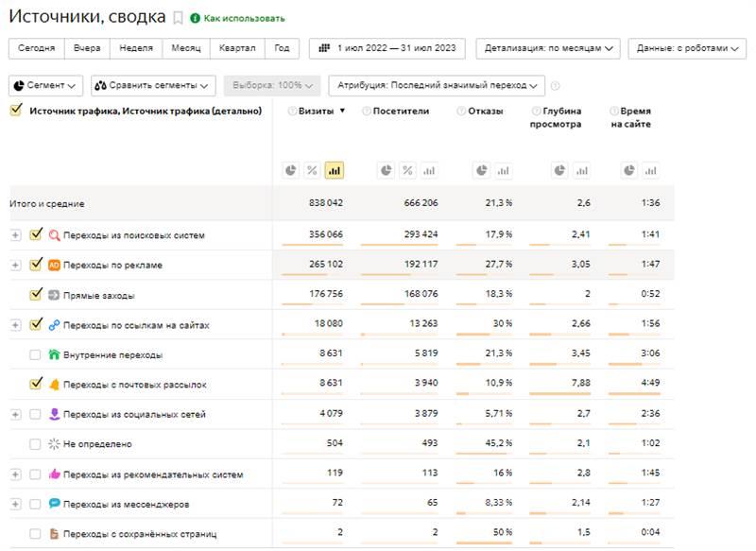Click the percent icon under Посетители

tap(407, 170)
